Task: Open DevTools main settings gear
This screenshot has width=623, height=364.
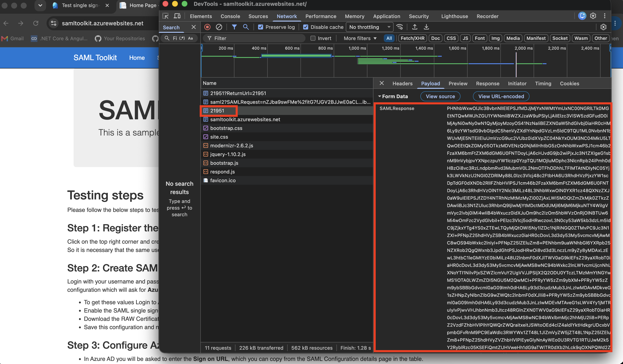Action: pos(593,16)
